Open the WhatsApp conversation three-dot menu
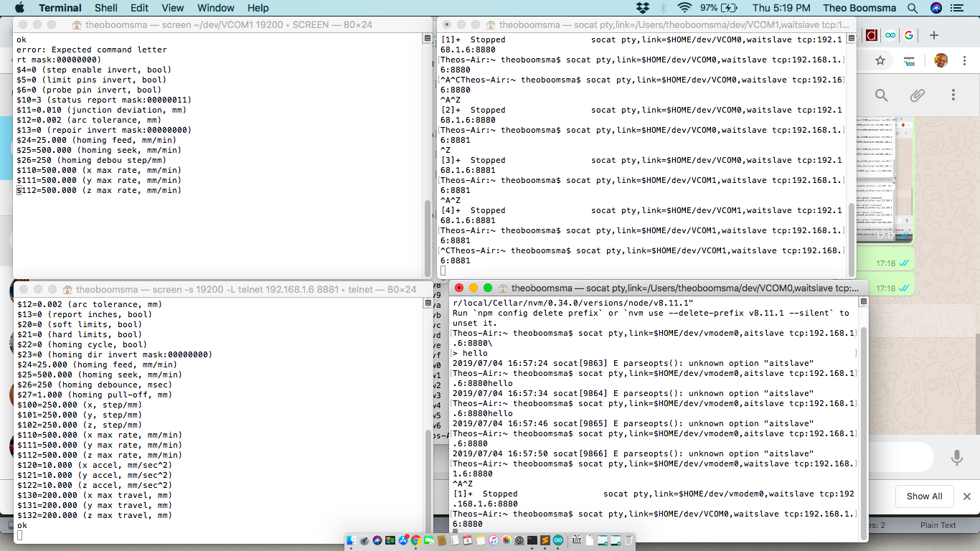This screenshot has width=980, height=551. point(953,95)
